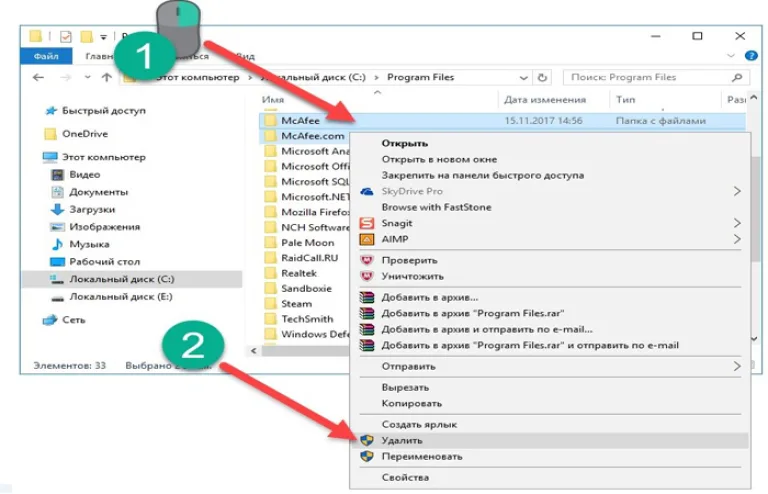Select Удалить in the context menu

(550, 440)
